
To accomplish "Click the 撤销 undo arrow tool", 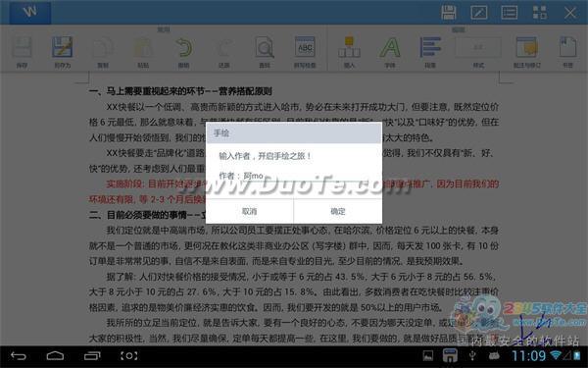I will click(x=184, y=52).
